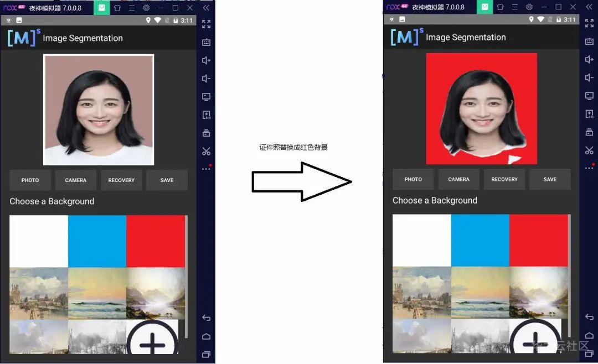Click CAMERA button in left emulator window
The height and width of the screenshot is (364, 598).
click(75, 180)
